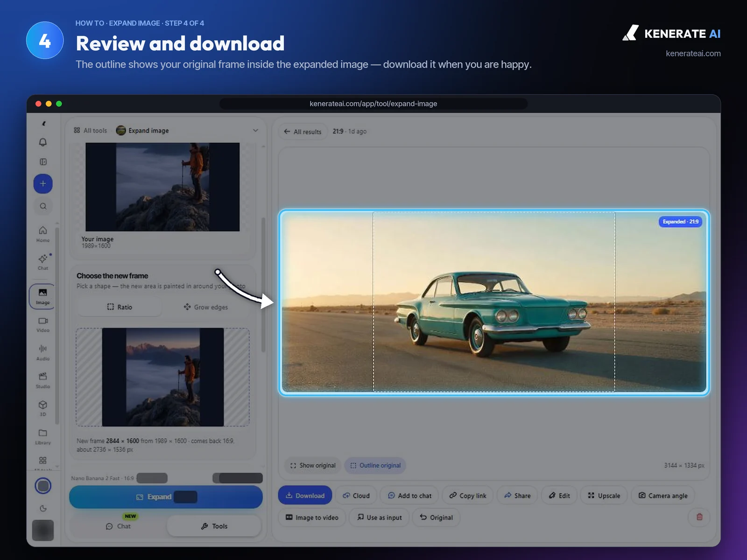
Task: Open the Studio section in sidebar
Action: pyautogui.click(x=43, y=380)
